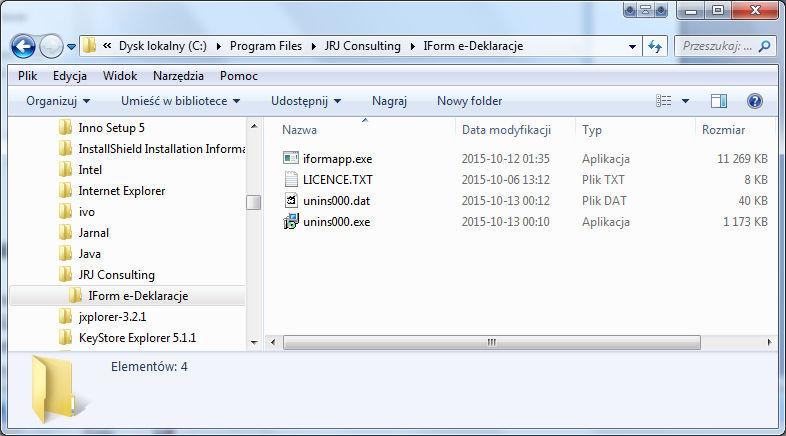This screenshot has width=786, height=436.
Task: Click the magnifier search icon
Action: point(764,46)
